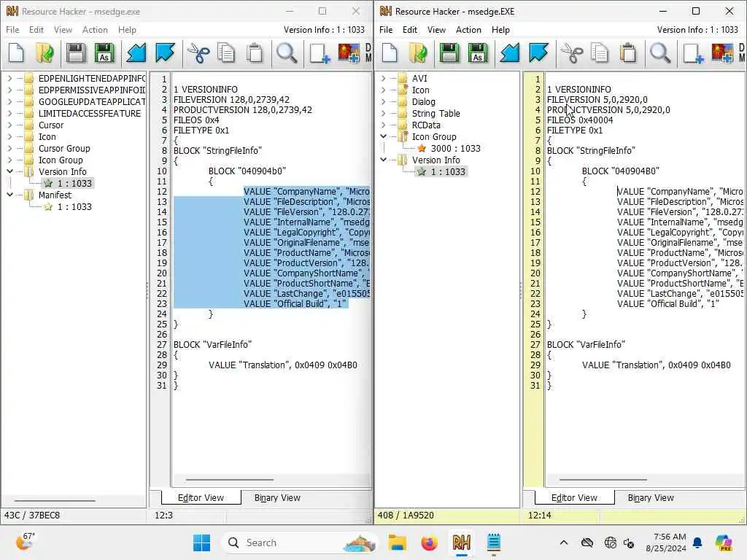
Task: Open Help menu in left msedge.exe window
Action: 127,29
